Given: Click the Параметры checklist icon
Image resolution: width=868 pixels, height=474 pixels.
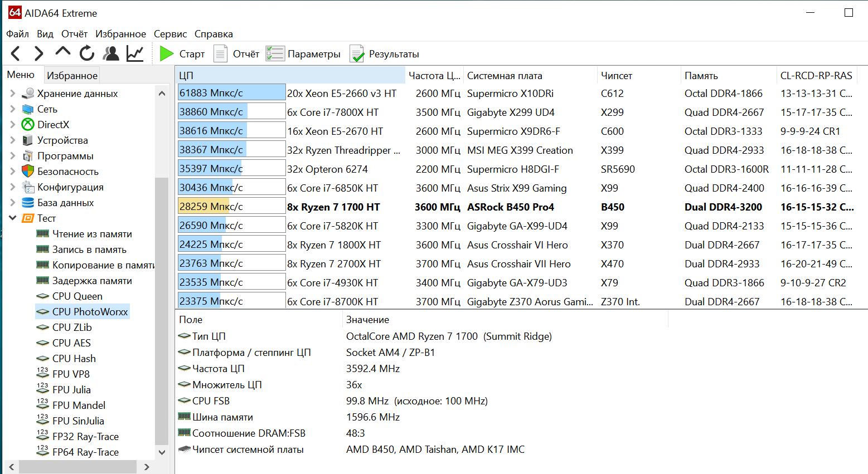Looking at the screenshot, I should (x=275, y=53).
